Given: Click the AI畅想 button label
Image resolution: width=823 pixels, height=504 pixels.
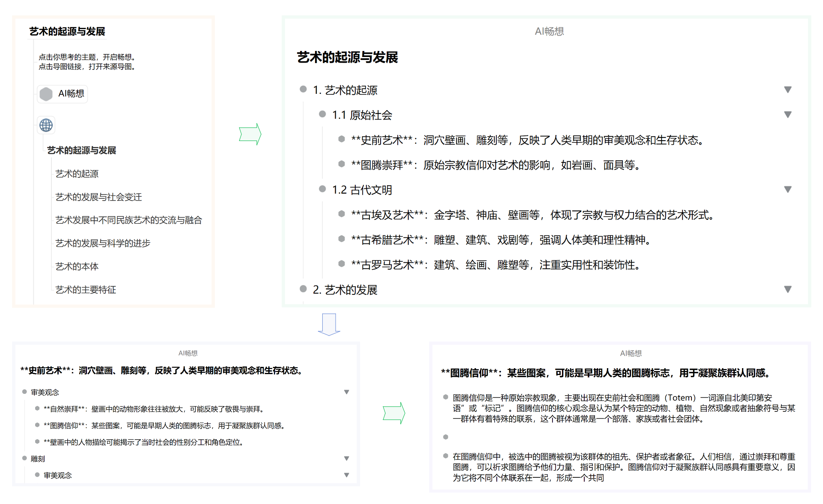Looking at the screenshot, I should pos(71,93).
